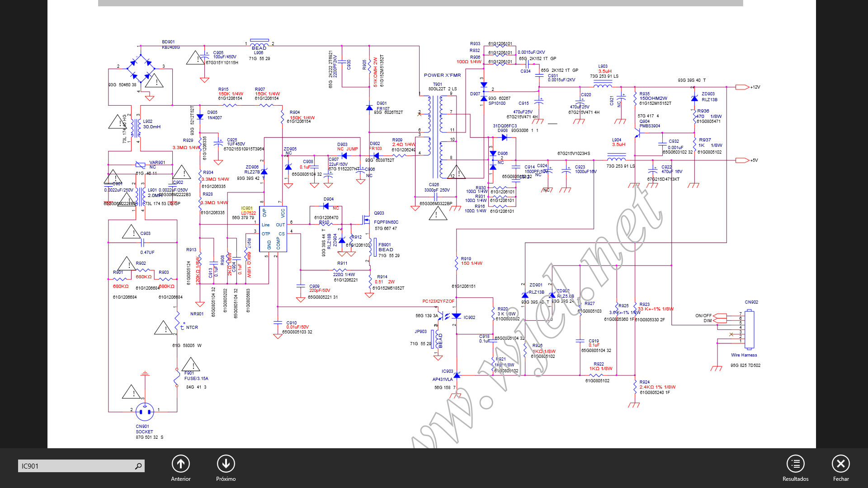Click the L903 3.5uH inductor label
The height and width of the screenshot is (488, 868).
[605, 69]
